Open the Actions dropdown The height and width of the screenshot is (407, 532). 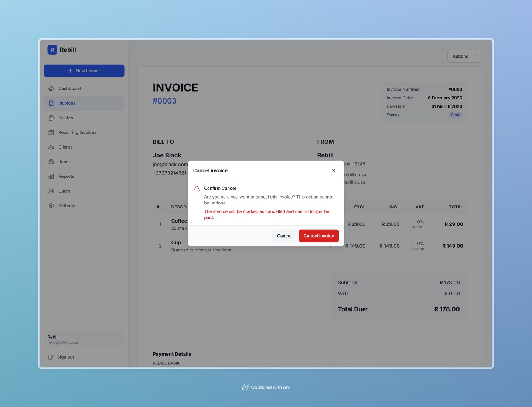click(464, 56)
